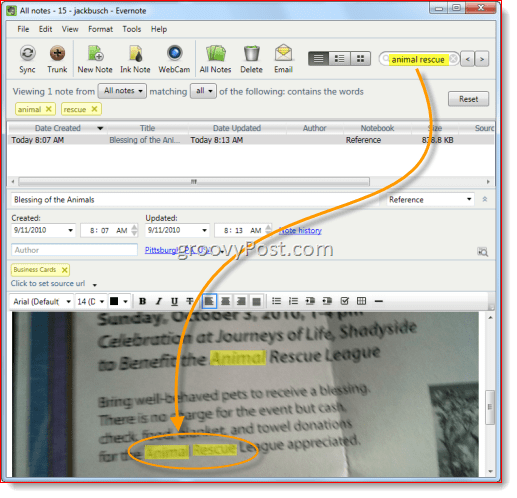This screenshot has height=498, width=517.
Task: Open the black font color swatch
Action: tap(114, 301)
